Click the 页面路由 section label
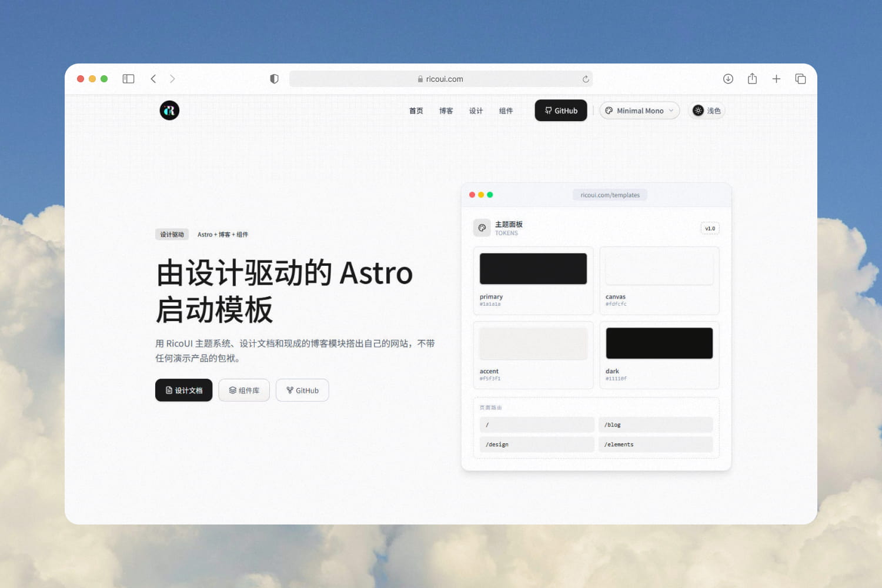The height and width of the screenshot is (588, 882). click(490, 407)
